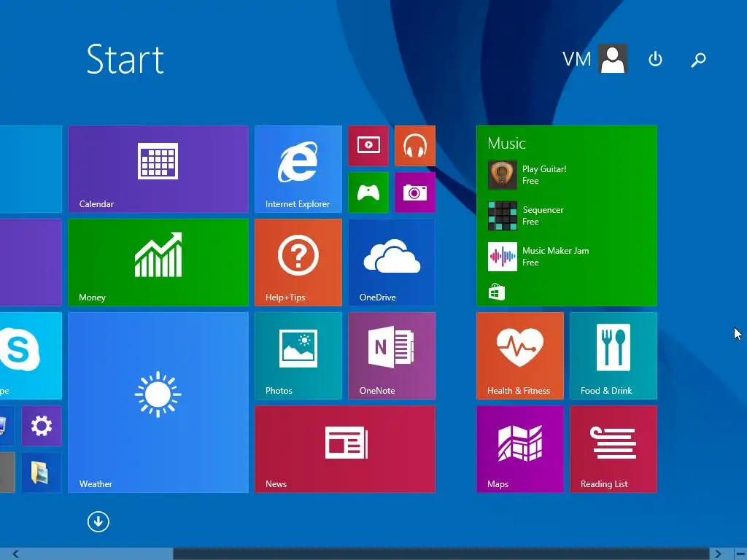747x560 pixels.
Task: Open the Reading List tile
Action: tap(613, 449)
